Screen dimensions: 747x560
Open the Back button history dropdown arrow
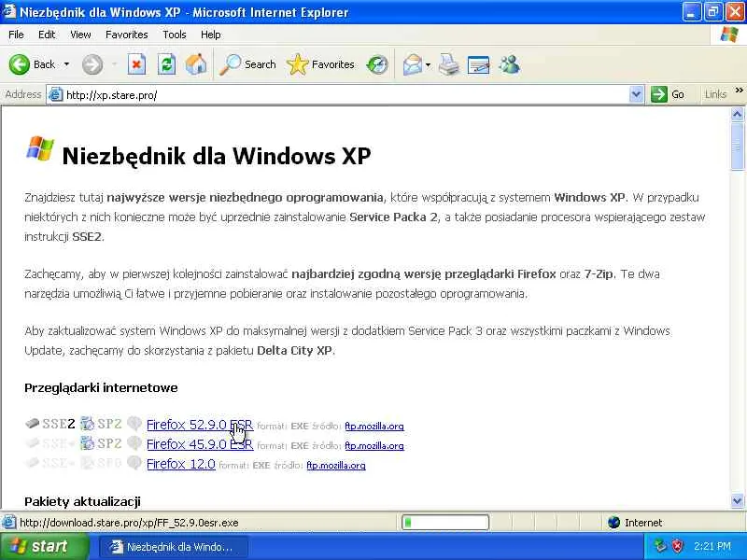click(66, 64)
